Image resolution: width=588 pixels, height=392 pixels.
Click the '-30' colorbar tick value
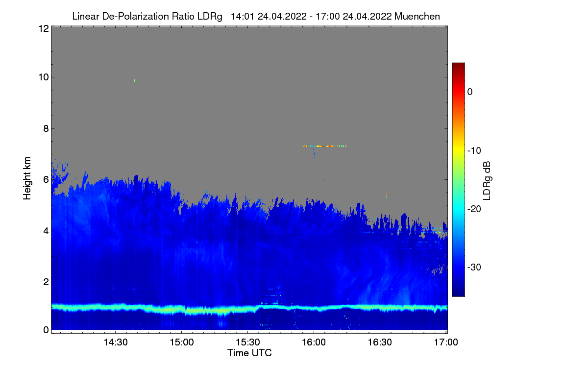(473, 268)
